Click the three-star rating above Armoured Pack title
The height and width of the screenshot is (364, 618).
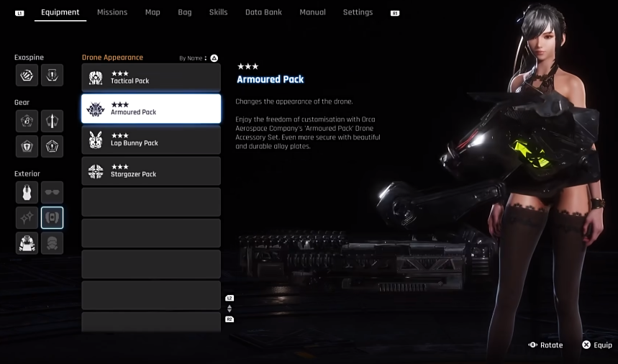248,66
